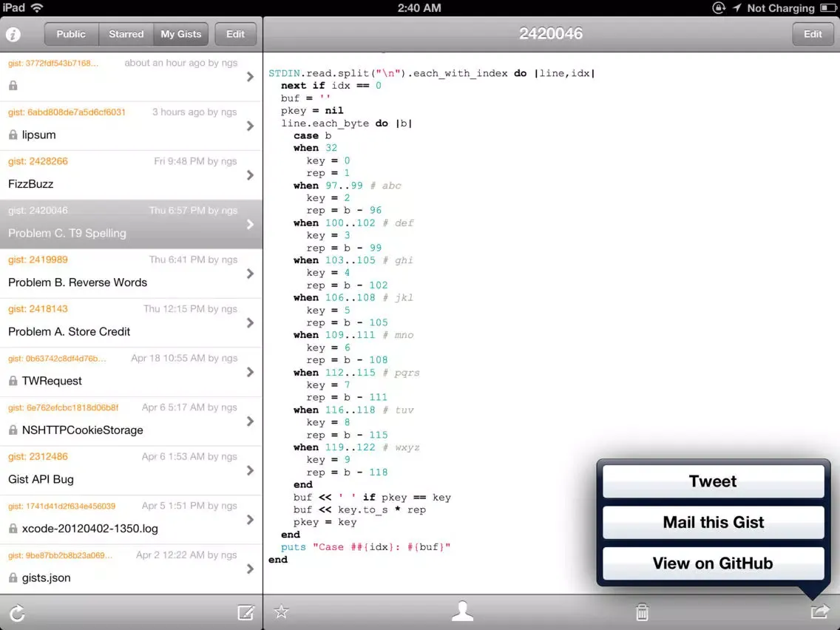Tap the STDIN.read.split first code line

[x=432, y=73]
